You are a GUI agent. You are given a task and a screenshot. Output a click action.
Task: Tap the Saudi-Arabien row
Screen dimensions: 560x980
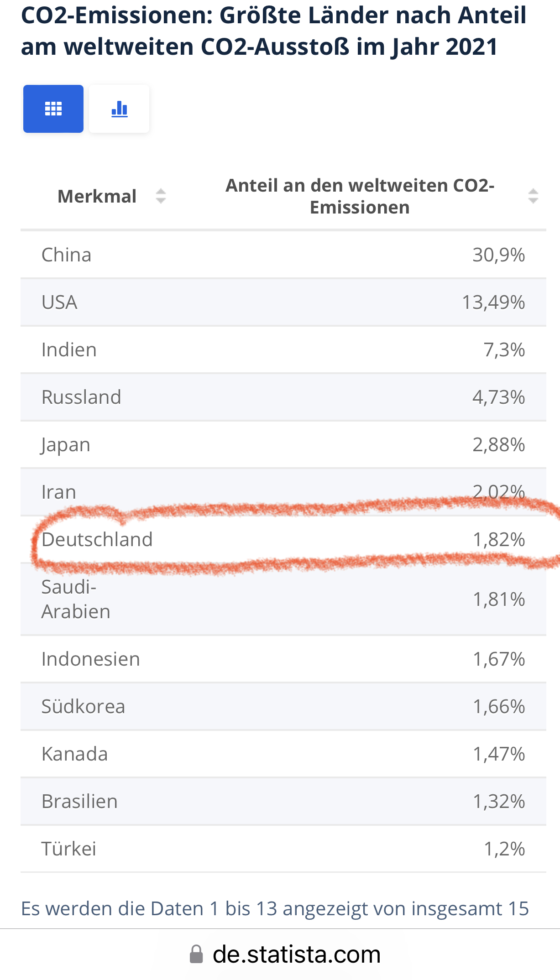click(283, 599)
